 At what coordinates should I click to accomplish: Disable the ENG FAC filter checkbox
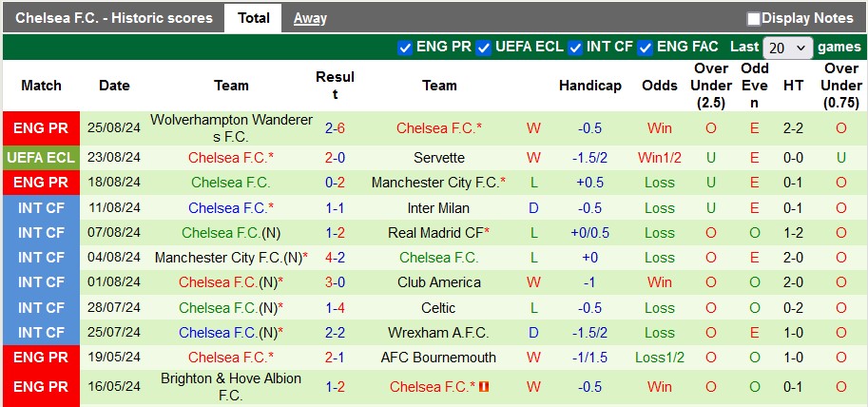pyautogui.click(x=646, y=47)
